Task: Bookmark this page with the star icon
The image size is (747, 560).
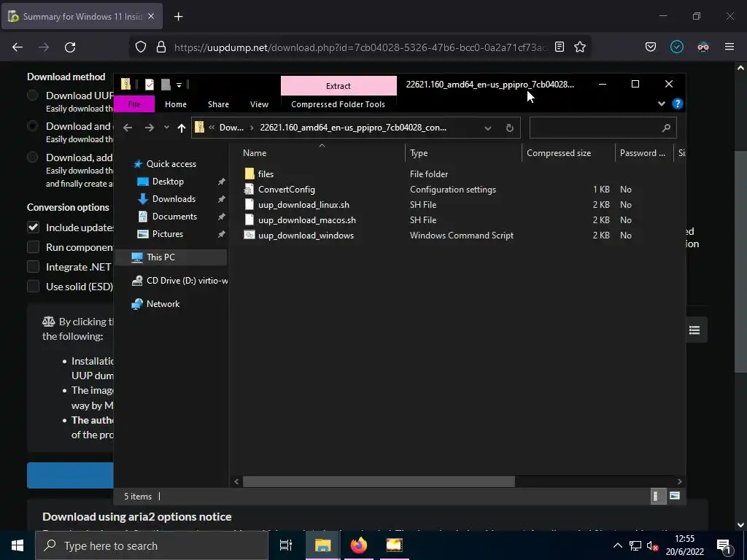Action: click(x=580, y=47)
